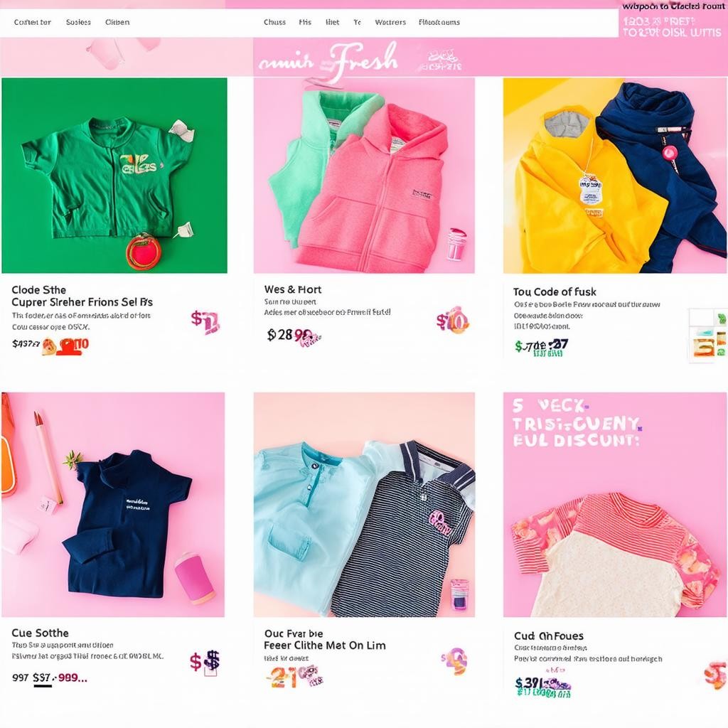Image resolution: width=728 pixels, height=728 pixels.
Task: Open the small thumbnail grid beside Tou Code of fusk
Action: point(707,334)
